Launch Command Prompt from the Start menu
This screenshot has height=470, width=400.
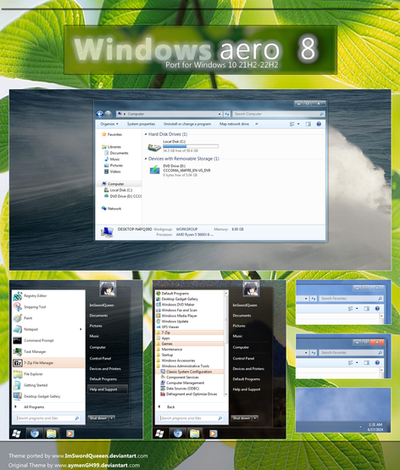tap(39, 340)
